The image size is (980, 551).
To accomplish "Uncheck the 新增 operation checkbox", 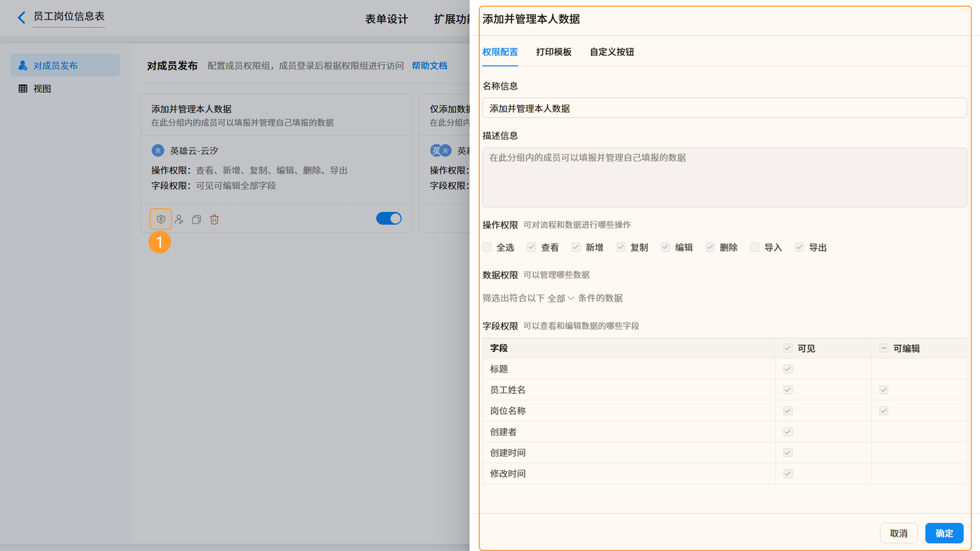I will coord(576,247).
